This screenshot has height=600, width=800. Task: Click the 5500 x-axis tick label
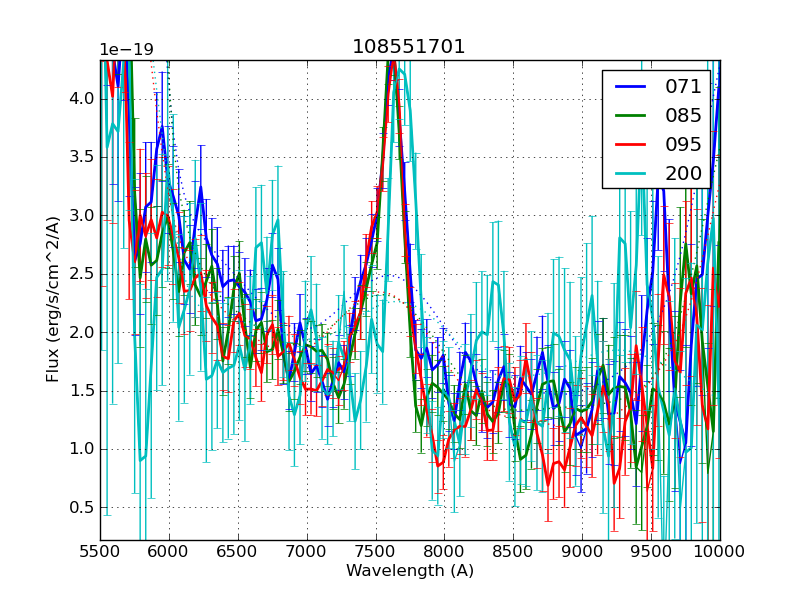(100, 551)
